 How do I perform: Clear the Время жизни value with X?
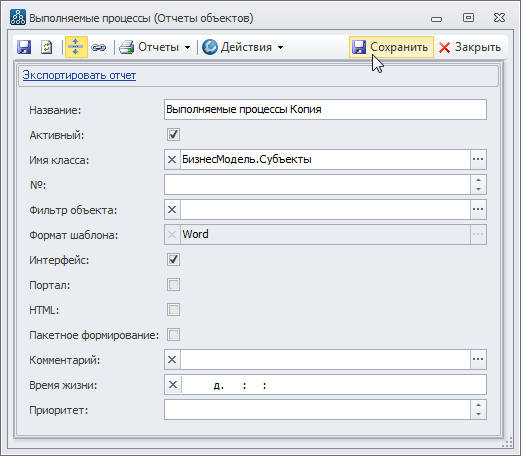click(173, 384)
